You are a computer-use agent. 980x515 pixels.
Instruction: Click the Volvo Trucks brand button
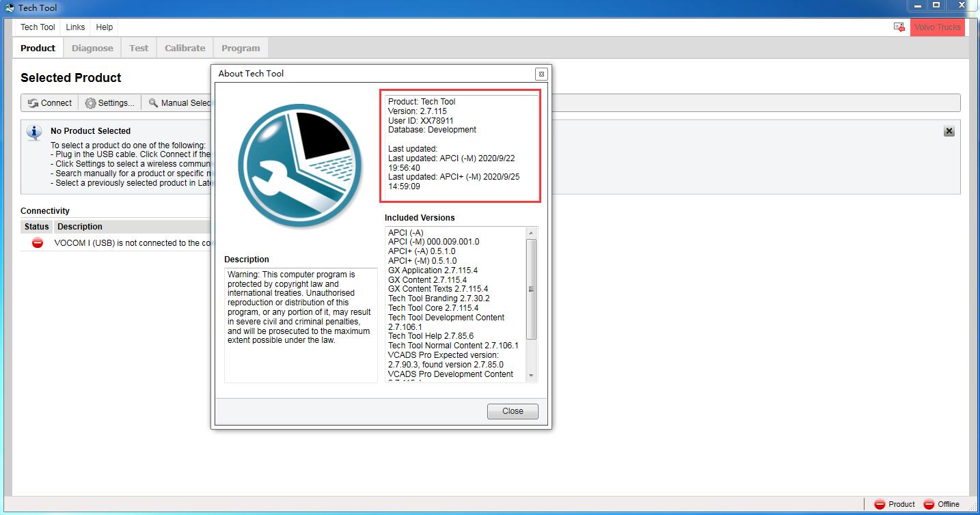(937, 27)
